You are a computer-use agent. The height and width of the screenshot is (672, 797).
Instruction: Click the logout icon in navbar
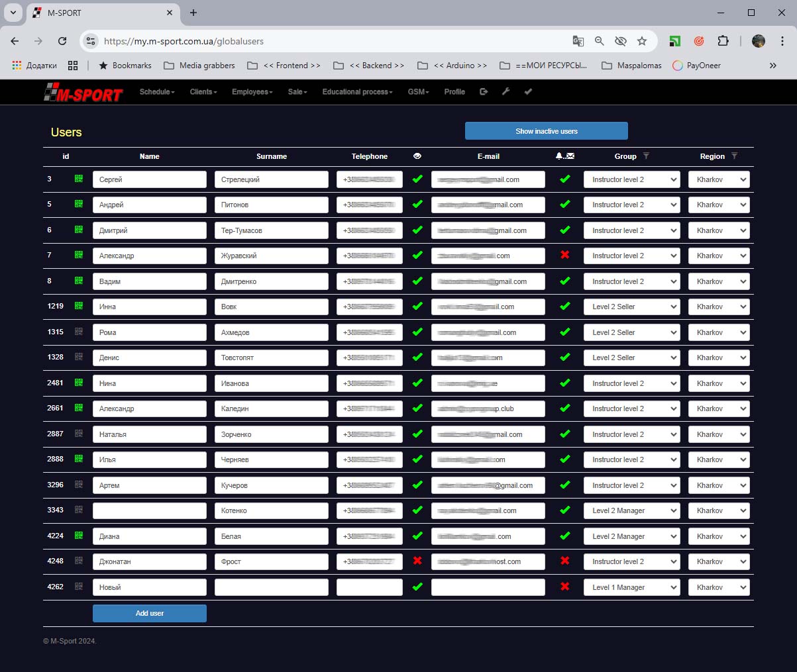(484, 92)
